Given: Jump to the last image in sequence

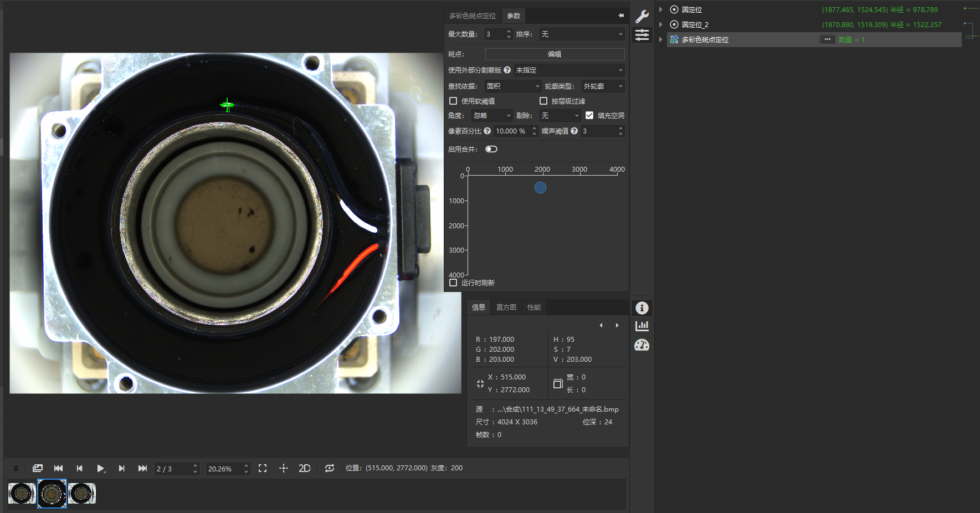Looking at the screenshot, I should [x=142, y=469].
